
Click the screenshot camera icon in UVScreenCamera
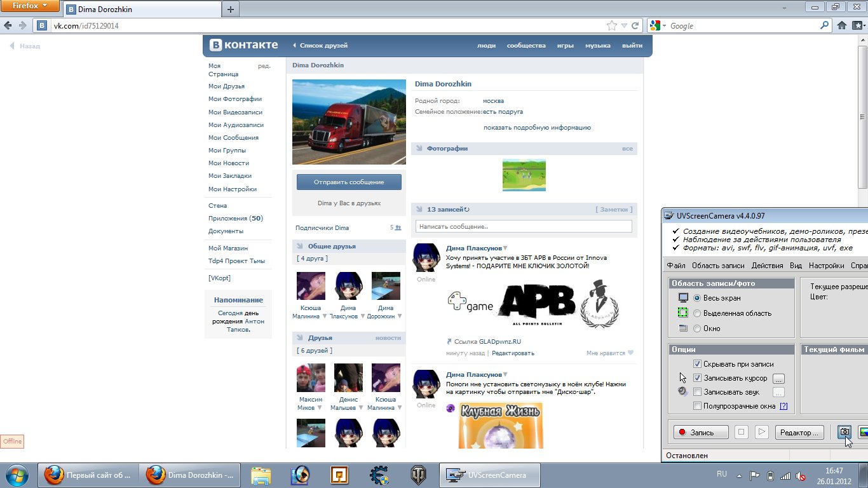(x=844, y=432)
